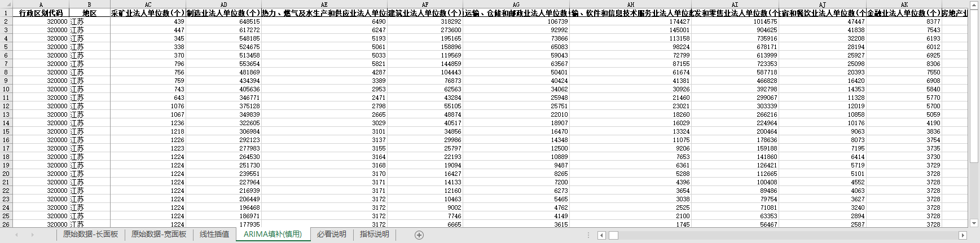The width and height of the screenshot is (980, 243).
Task: Click the tab bar split handle dots
Action: (588, 235)
